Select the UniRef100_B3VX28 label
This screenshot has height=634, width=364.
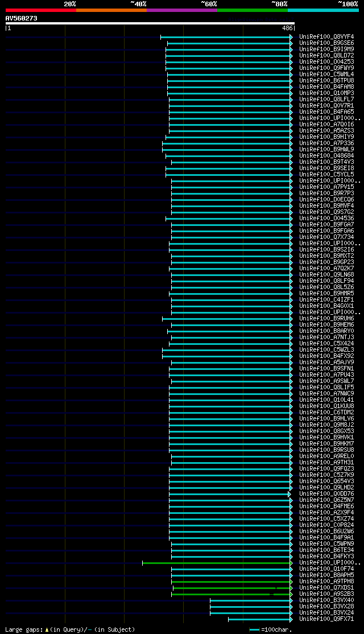pyautogui.click(x=327, y=607)
